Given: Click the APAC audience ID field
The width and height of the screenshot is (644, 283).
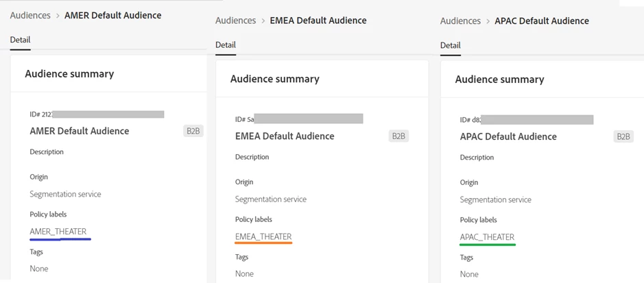Looking at the screenshot, I should pyautogui.click(x=526, y=120).
